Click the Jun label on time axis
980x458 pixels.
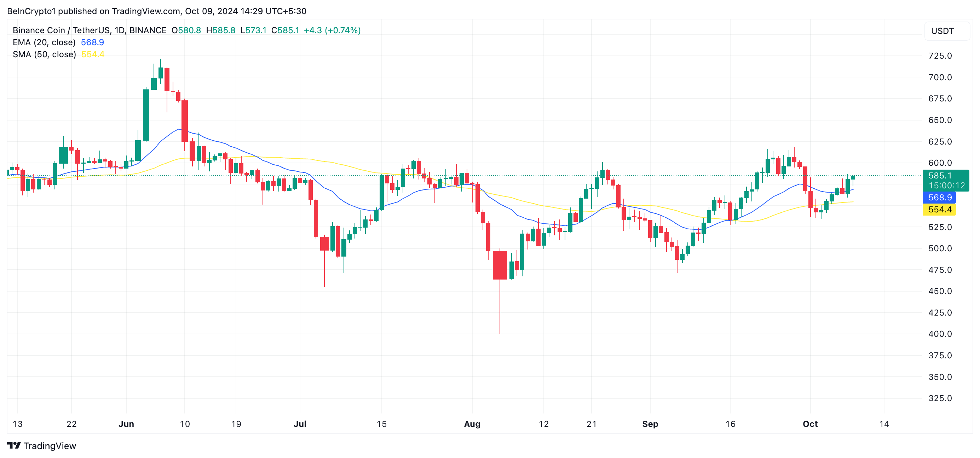click(x=126, y=424)
